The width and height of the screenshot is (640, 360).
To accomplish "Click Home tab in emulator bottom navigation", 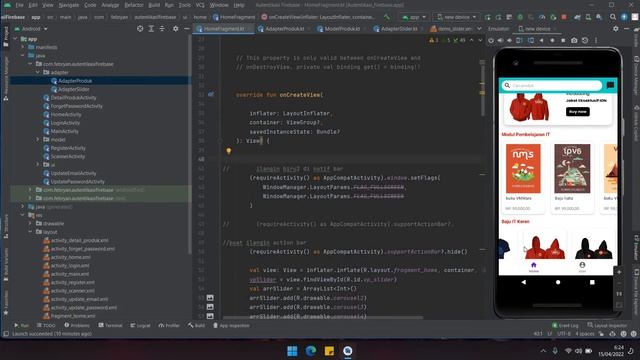I will coord(533,267).
